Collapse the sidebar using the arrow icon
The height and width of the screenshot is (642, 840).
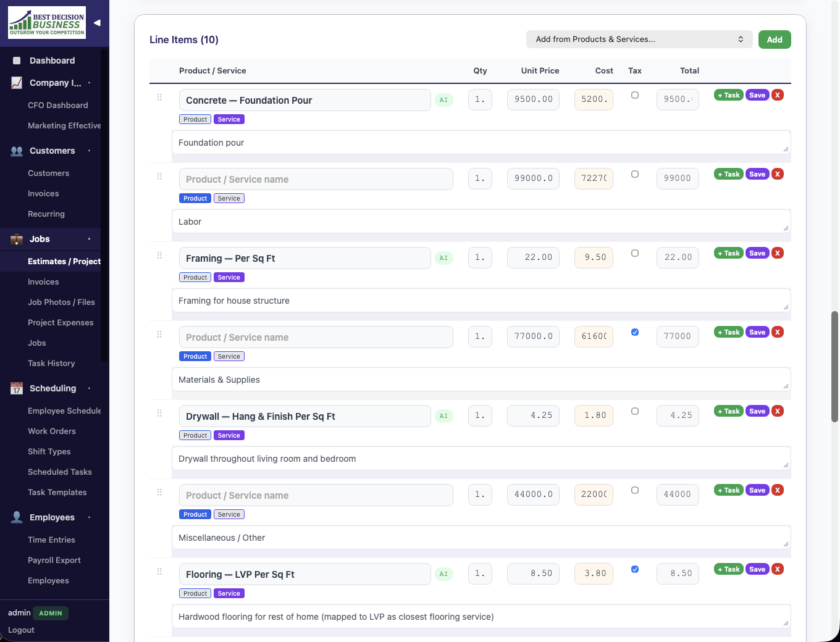click(96, 22)
